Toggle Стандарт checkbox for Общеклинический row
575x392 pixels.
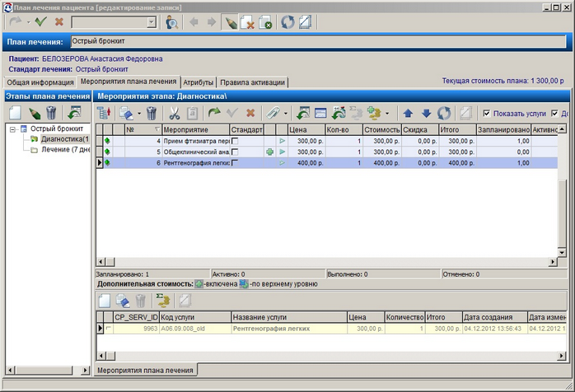click(x=235, y=152)
